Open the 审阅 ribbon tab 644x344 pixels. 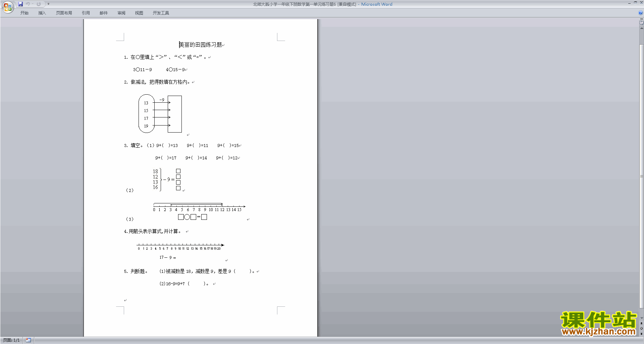(121, 13)
